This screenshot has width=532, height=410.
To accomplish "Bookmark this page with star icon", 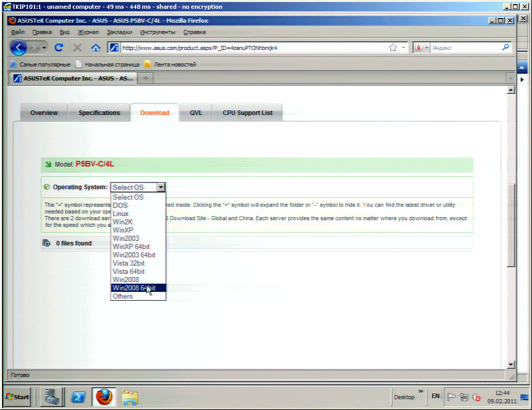I will (393, 47).
